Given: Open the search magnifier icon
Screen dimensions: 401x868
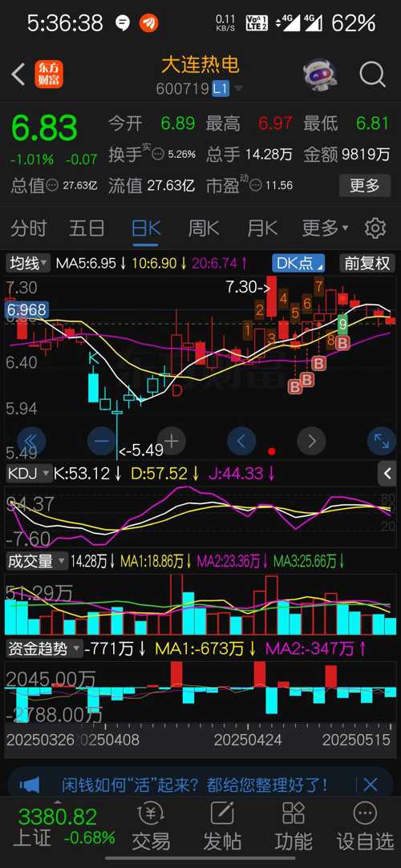Looking at the screenshot, I should [372, 75].
